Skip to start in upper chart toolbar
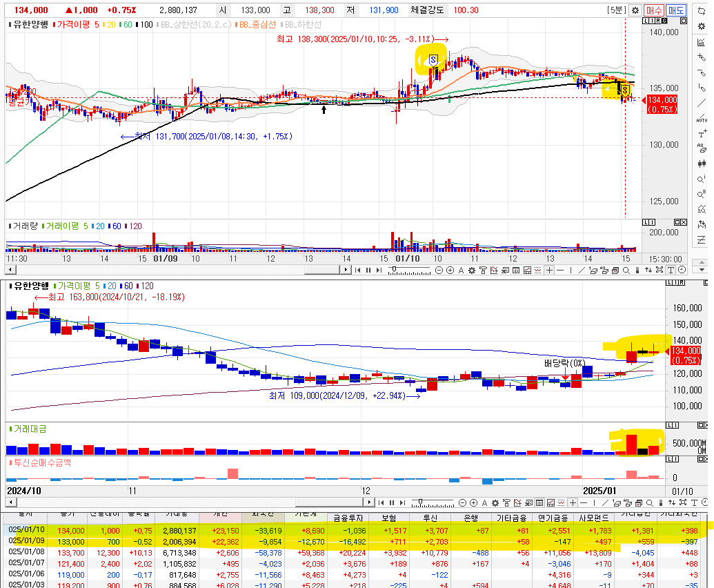The width and height of the screenshot is (714, 588). pos(357,271)
